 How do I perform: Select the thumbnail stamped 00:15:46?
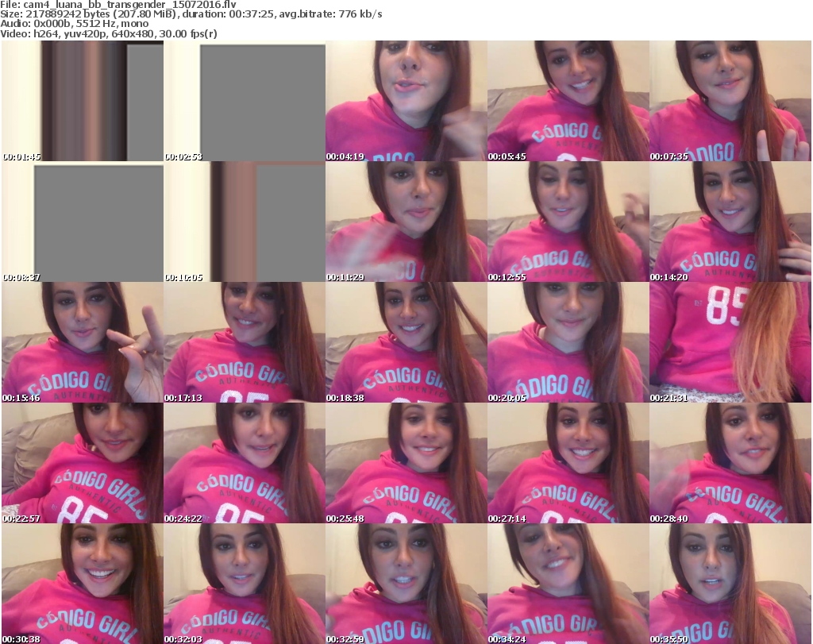[83, 342]
